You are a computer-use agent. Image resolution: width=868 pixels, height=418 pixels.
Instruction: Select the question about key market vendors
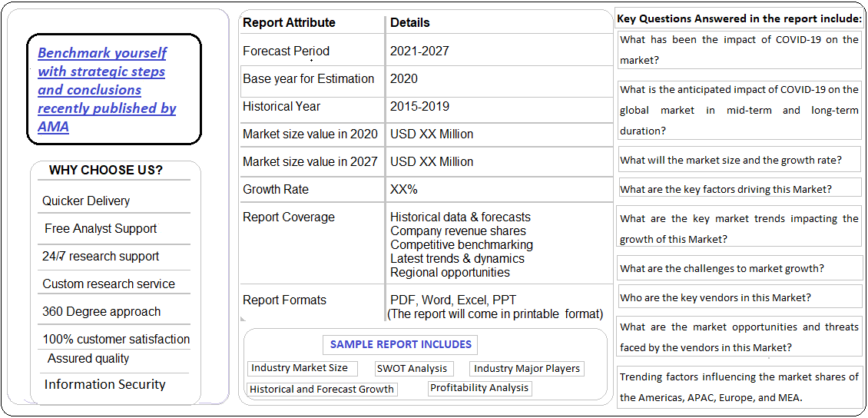pos(739,297)
